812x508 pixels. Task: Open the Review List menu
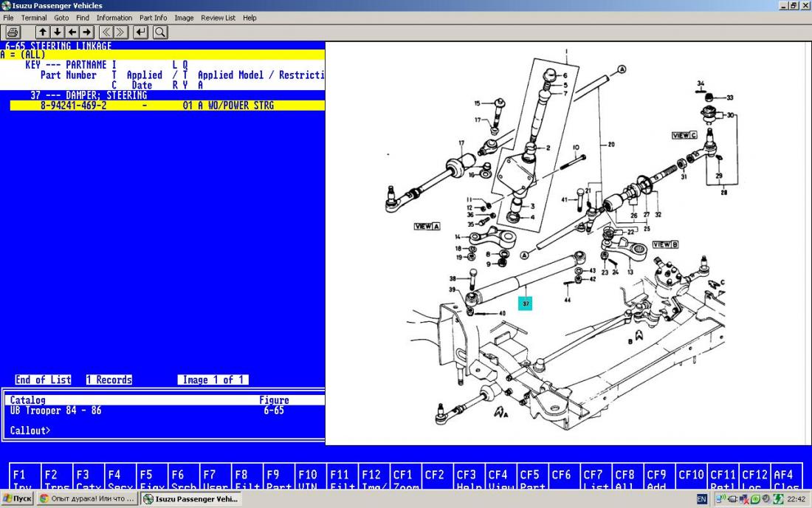click(x=218, y=18)
